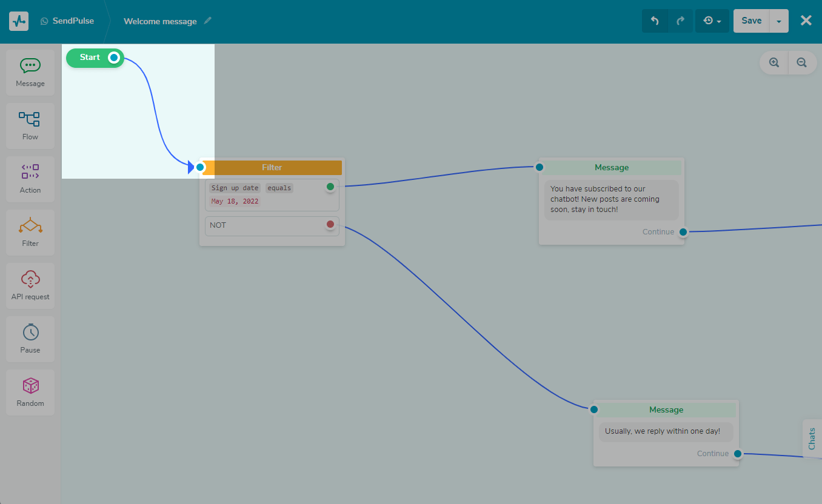Click the Start node output connector
The width and height of the screenshot is (822, 504).
coord(113,58)
